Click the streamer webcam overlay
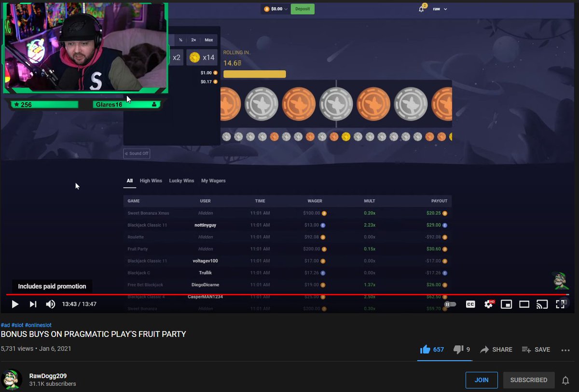Screen dimensions: 579x392 tap(85, 47)
